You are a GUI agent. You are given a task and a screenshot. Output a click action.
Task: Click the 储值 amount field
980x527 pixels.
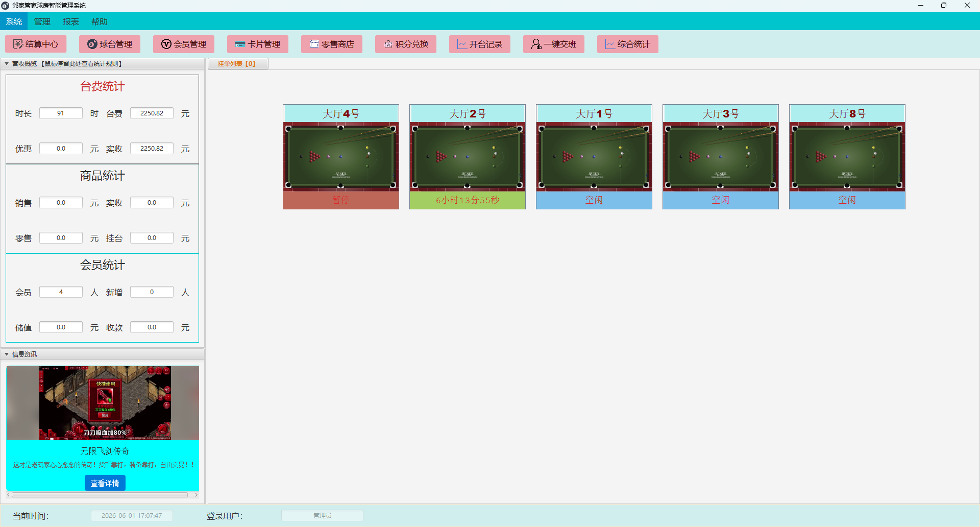click(x=61, y=327)
